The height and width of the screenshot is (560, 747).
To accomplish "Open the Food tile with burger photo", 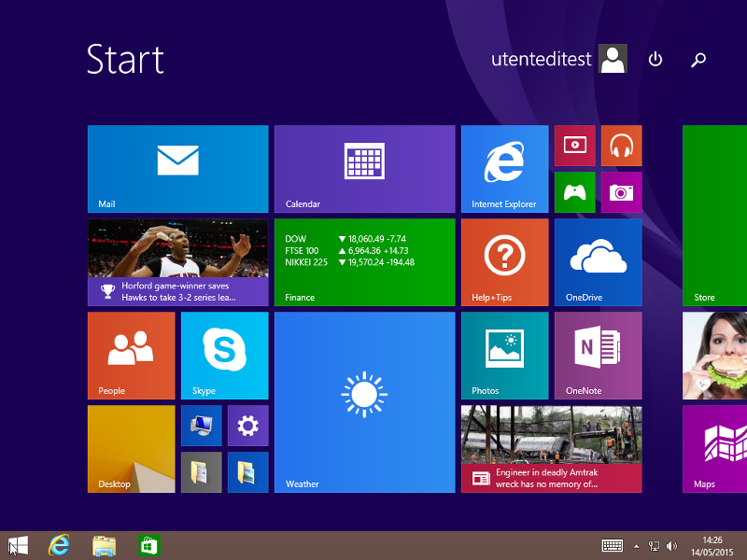I will pyautogui.click(x=714, y=356).
